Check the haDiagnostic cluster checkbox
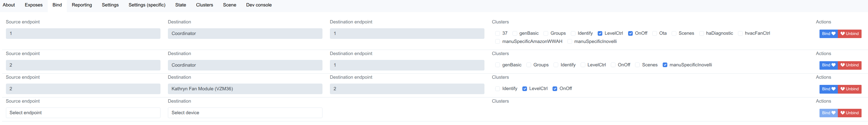The image size is (868, 125). 701,33
